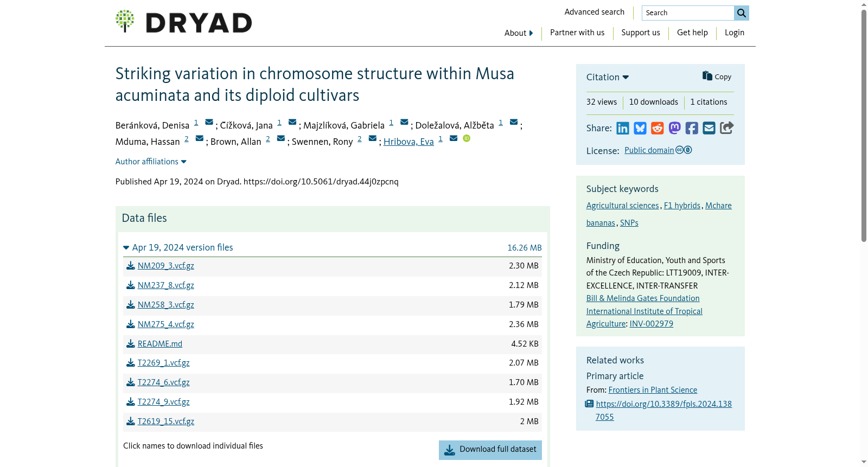Open SNPs keyword link

pos(629,223)
